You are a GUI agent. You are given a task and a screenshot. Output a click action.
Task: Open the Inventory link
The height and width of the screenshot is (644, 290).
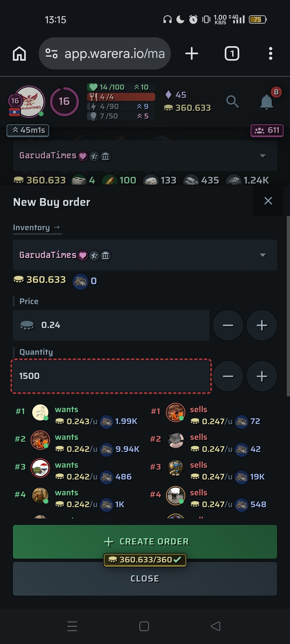click(x=37, y=228)
